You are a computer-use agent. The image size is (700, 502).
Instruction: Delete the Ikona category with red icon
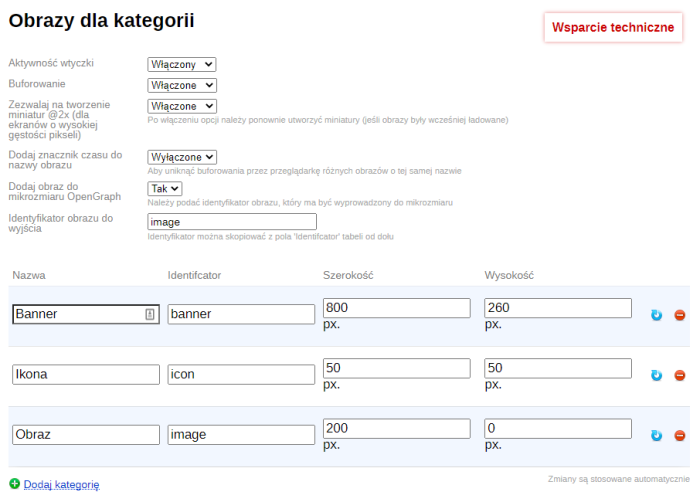point(680,375)
